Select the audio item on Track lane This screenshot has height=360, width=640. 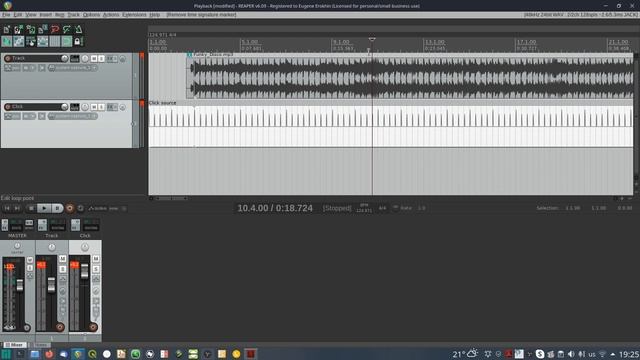click(x=410, y=76)
